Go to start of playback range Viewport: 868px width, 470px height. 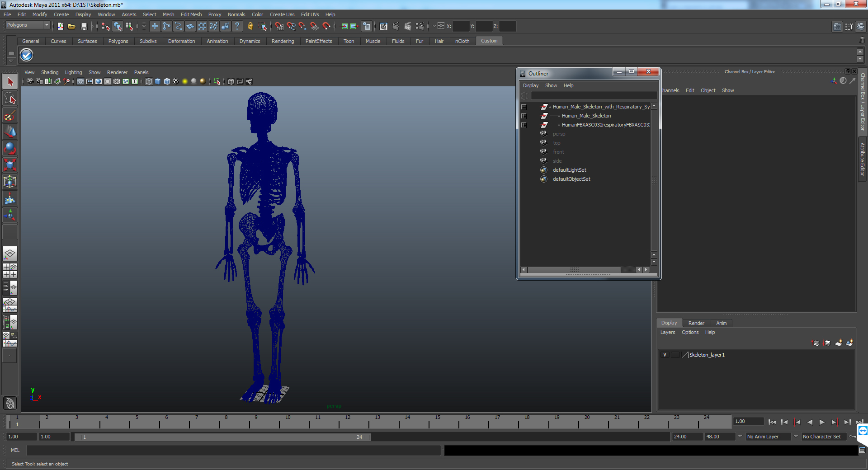772,422
